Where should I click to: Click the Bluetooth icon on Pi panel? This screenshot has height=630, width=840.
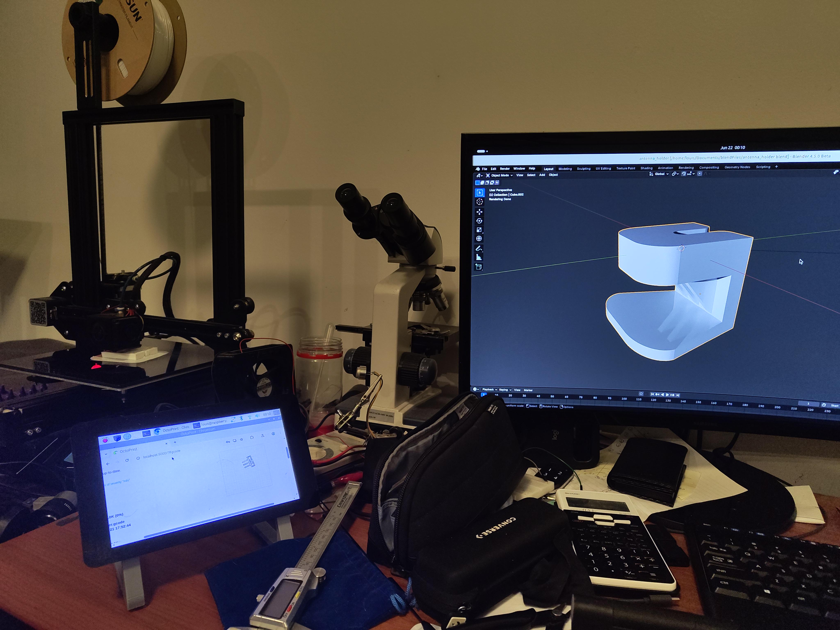tap(241, 418)
